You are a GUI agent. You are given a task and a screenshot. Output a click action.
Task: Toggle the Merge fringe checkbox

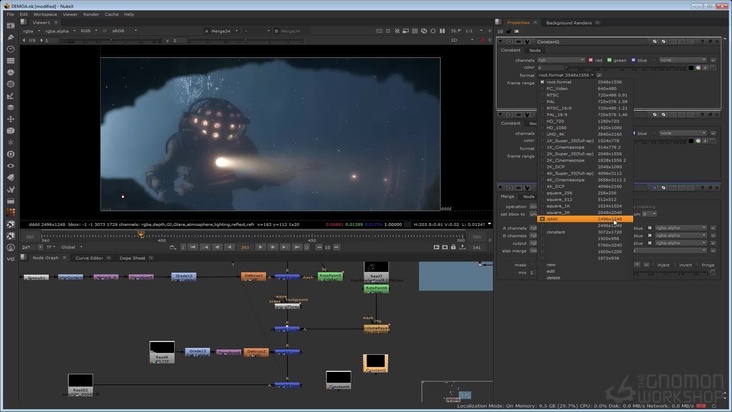[697, 265]
